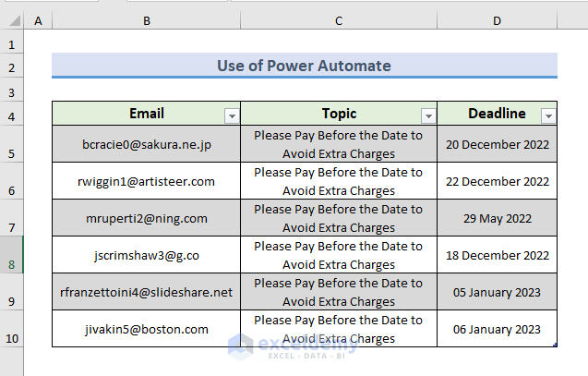Click the Select All corner triangle
The width and height of the screenshot is (588, 376).
(x=14, y=20)
